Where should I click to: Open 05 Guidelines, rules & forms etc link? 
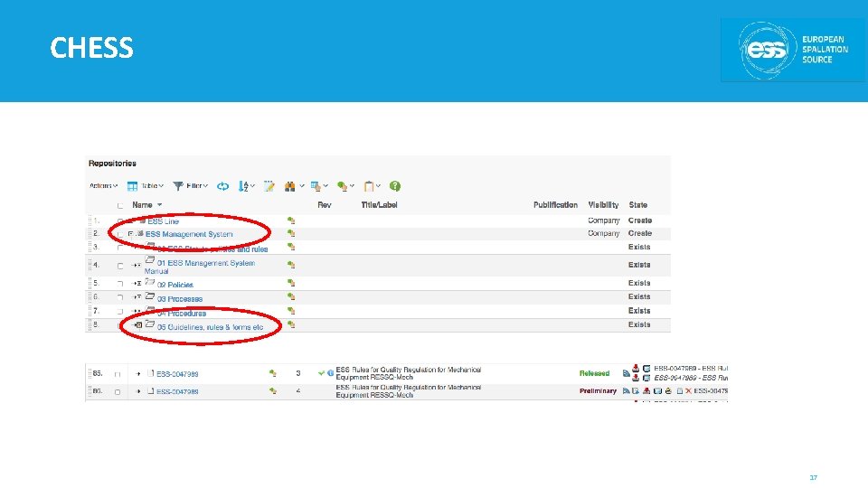click(211, 327)
